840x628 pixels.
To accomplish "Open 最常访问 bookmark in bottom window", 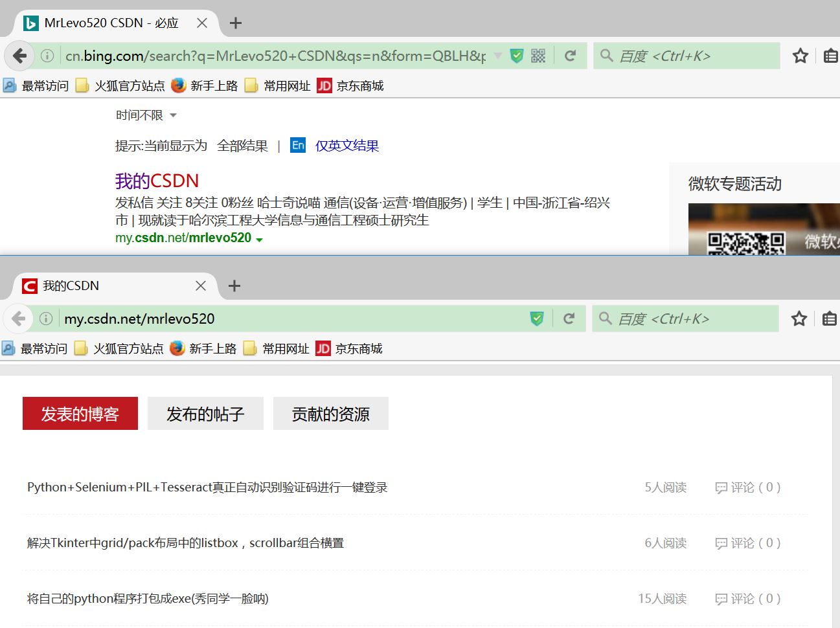I will (x=34, y=348).
